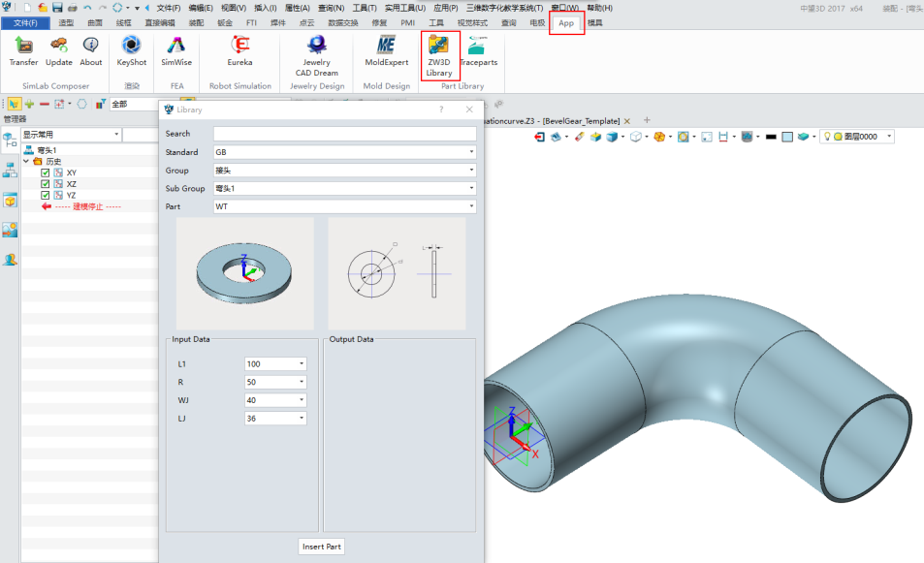Screen dimensions: 924x563
Task: Click the Insert Part button
Action: point(321,547)
